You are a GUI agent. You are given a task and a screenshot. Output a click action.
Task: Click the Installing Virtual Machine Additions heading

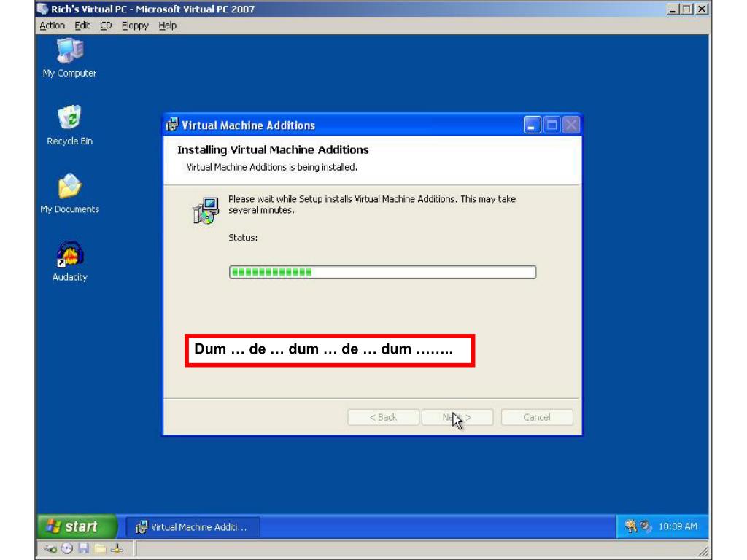(x=273, y=149)
